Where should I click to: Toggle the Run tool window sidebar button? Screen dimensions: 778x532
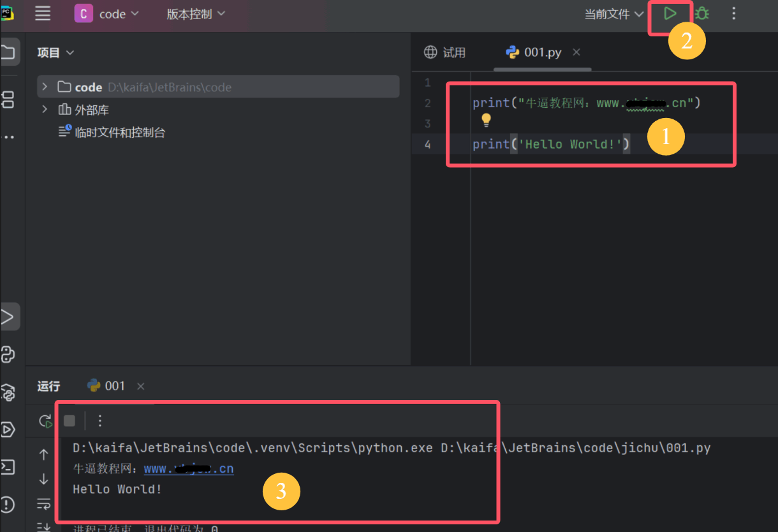8,316
